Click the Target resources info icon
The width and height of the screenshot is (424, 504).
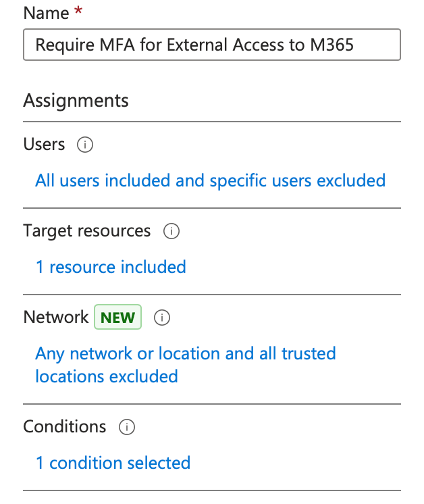(x=171, y=231)
